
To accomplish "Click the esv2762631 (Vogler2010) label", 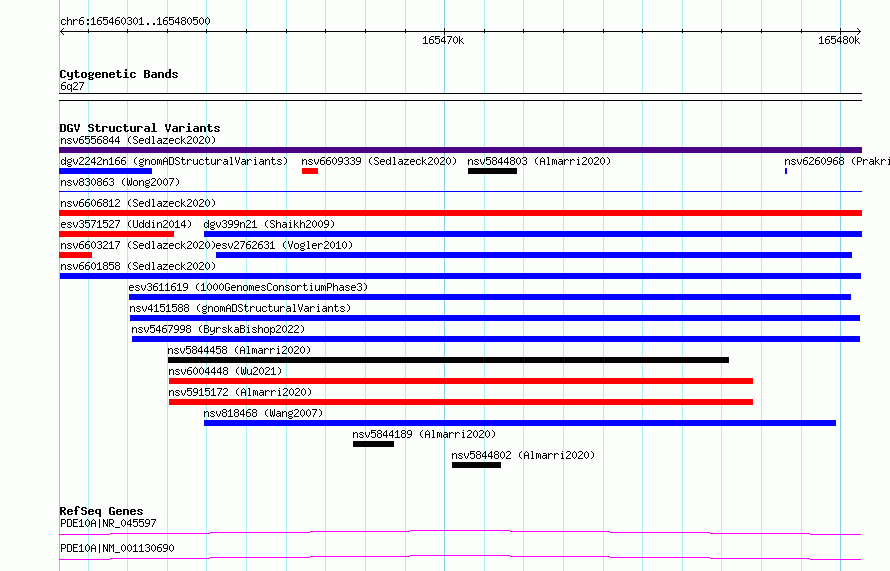I will pyautogui.click(x=285, y=245).
